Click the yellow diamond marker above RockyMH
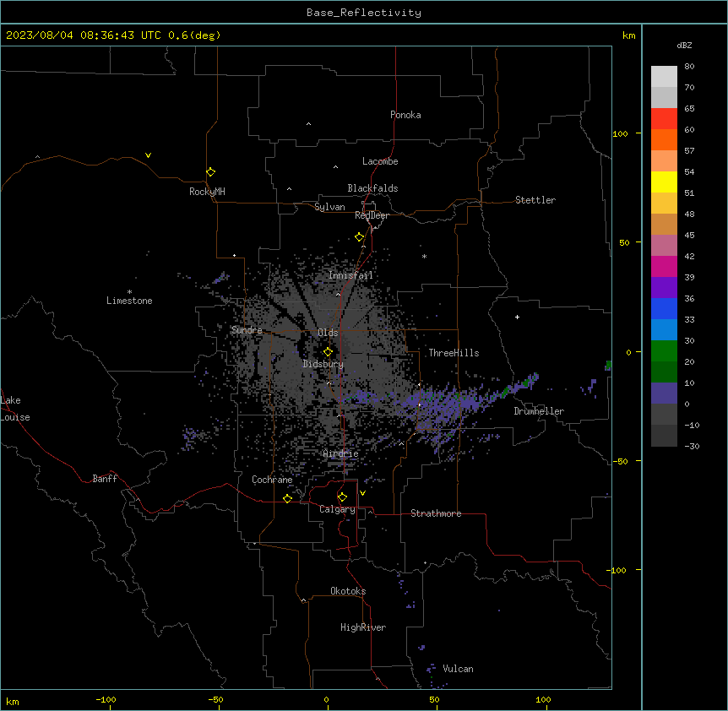The image size is (728, 711). click(x=210, y=172)
